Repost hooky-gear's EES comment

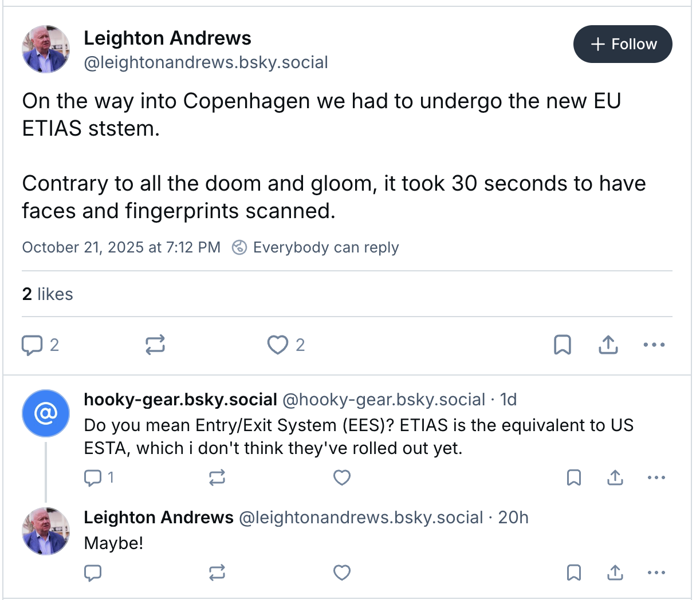pos(217,477)
